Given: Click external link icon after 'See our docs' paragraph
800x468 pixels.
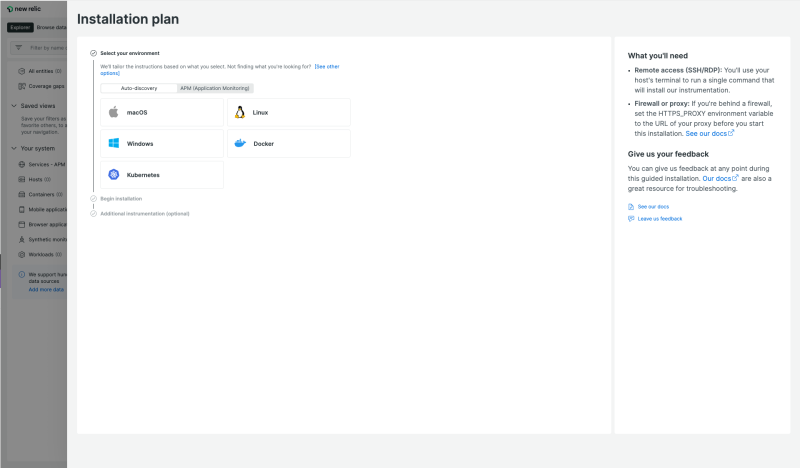Looking at the screenshot, I should pos(731,133).
